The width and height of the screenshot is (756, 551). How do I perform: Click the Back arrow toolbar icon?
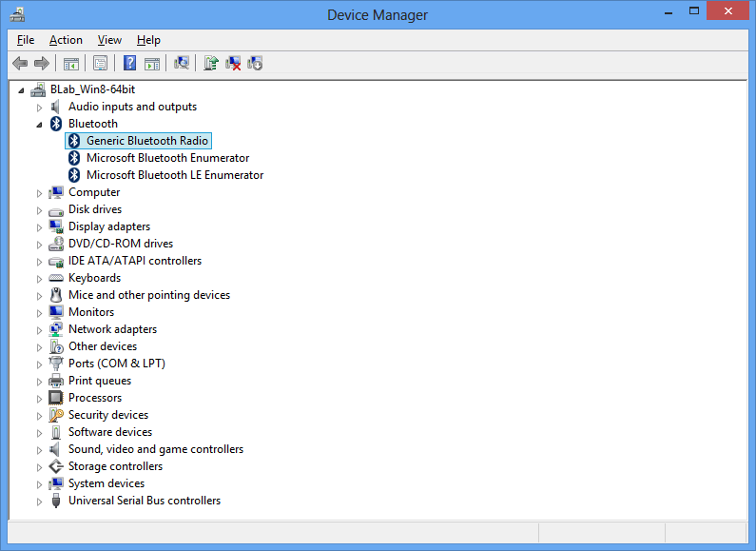(x=20, y=63)
